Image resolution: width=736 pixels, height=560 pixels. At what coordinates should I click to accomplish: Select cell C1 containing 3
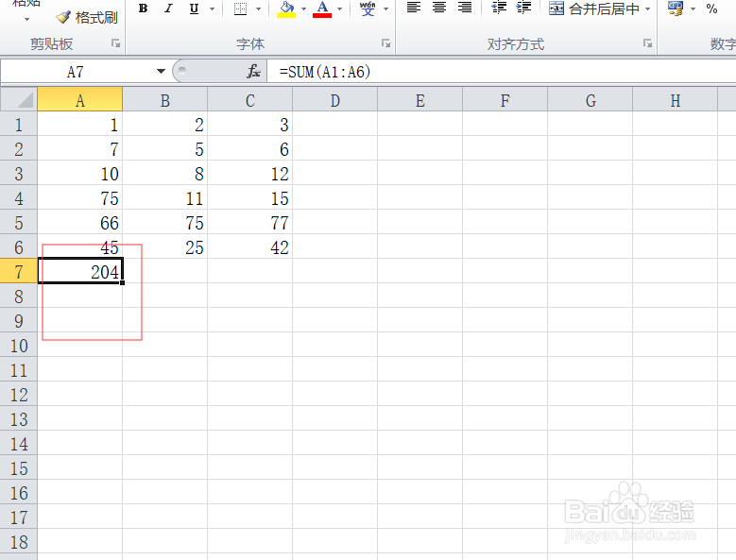coord(250,125)
